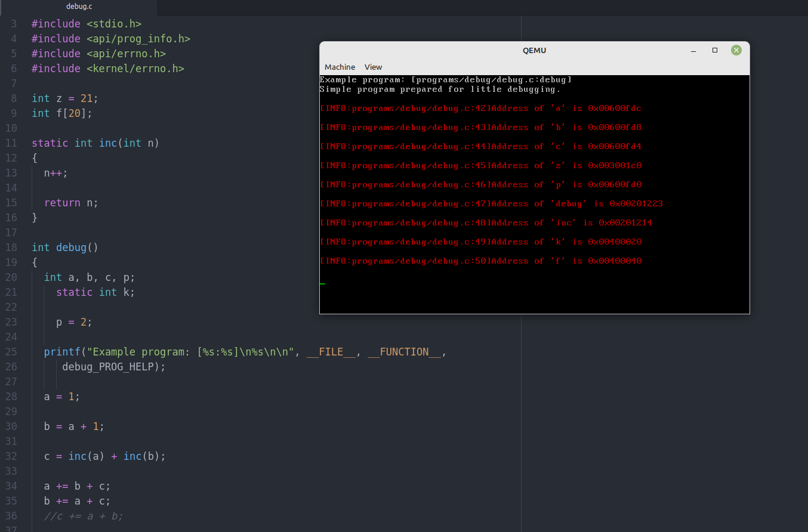Close the QEMU window
808x532 pixels.
pos(736,50)
